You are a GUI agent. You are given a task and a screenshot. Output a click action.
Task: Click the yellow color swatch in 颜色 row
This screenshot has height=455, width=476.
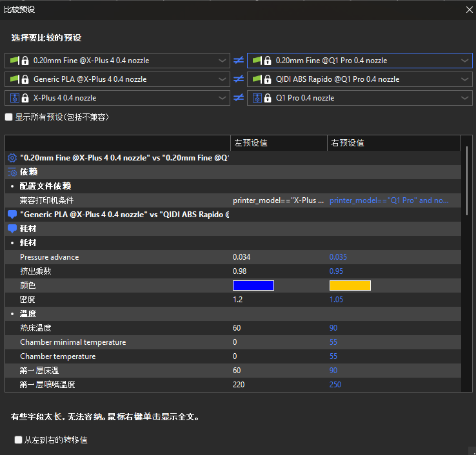[x=350, y=286]
